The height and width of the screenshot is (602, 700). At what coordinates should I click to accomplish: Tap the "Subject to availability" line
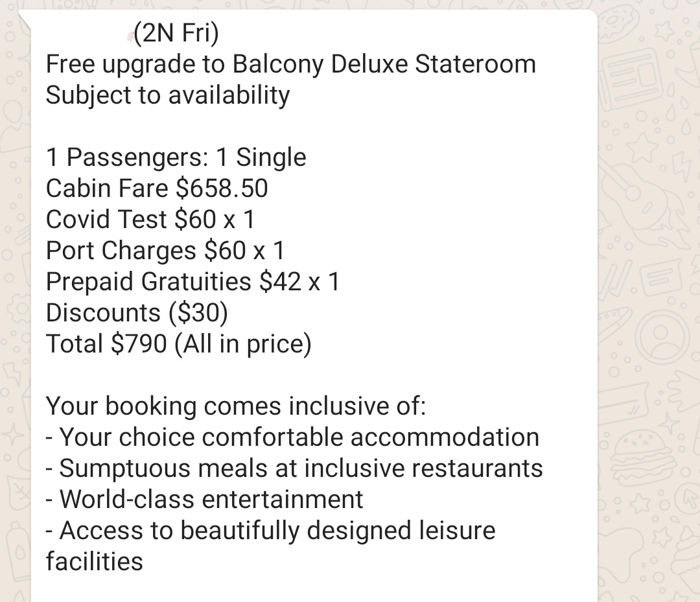pos(168,95)
